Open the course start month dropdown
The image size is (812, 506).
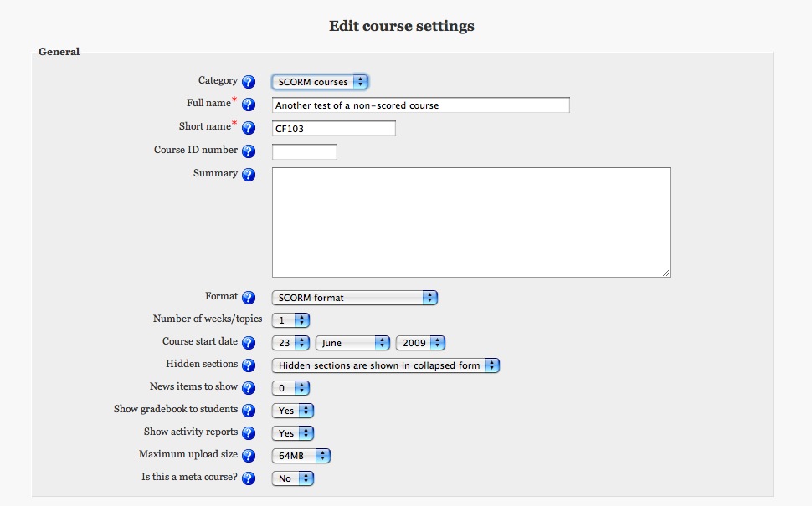click(x=353, y=343)
